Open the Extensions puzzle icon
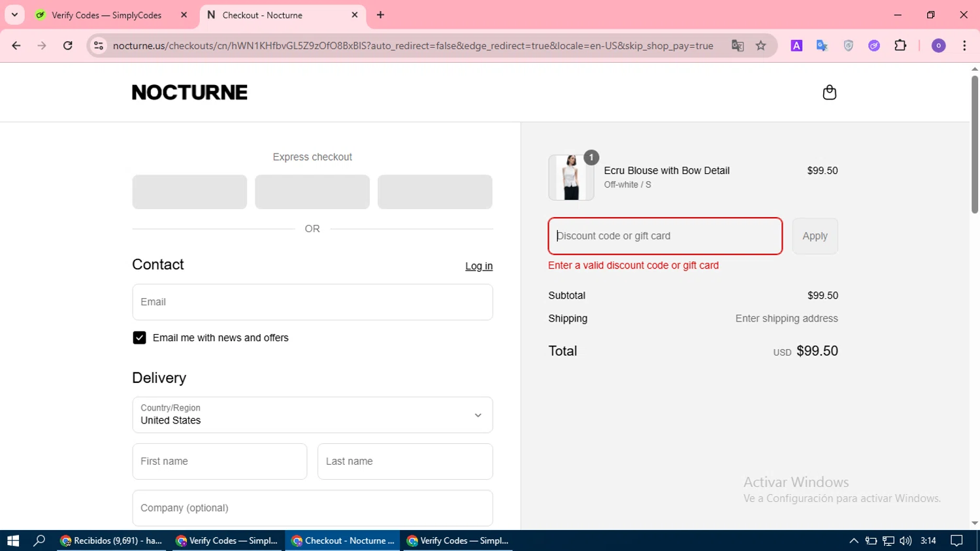 pos(900,46)
